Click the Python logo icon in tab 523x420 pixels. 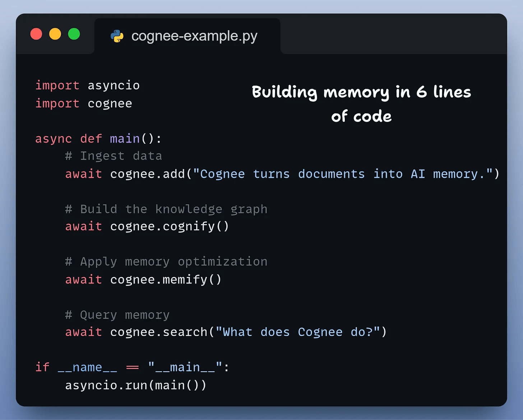[x=117, y=36]
